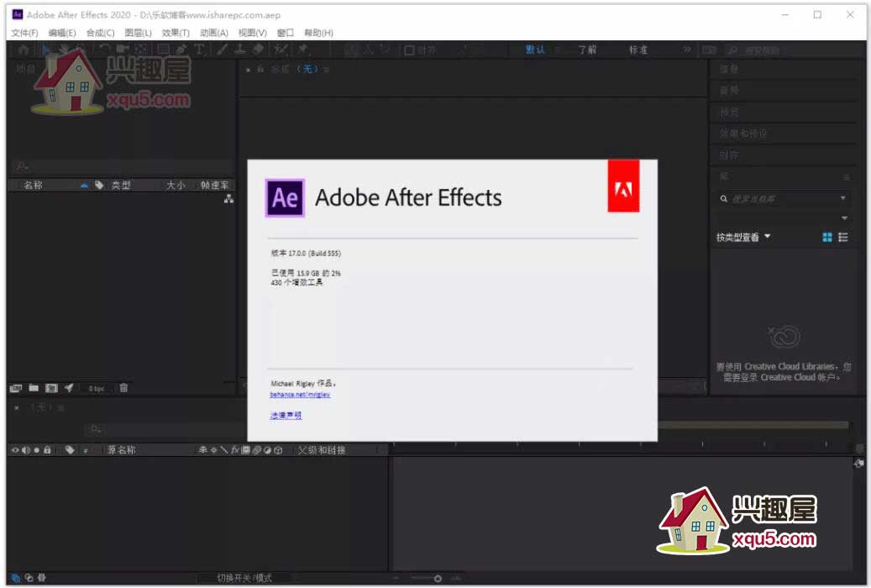Open the 'View by Type' dropdown in Libraries

point(743,238)
